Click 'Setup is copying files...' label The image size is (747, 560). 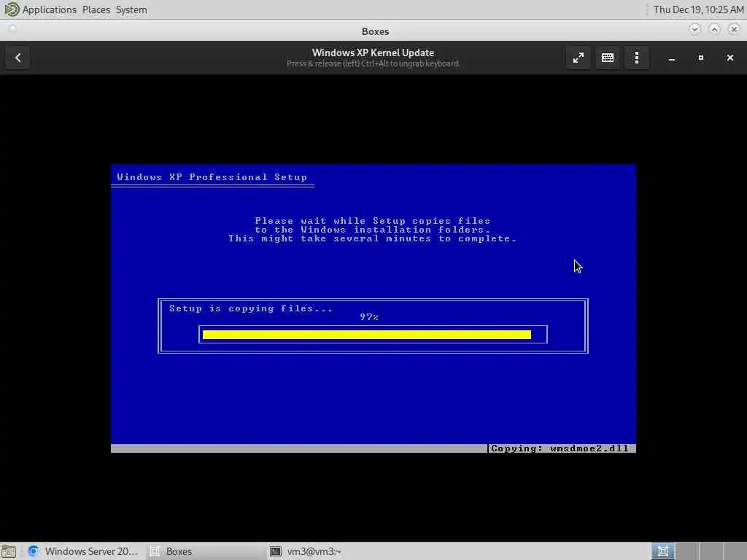point(251,308)
